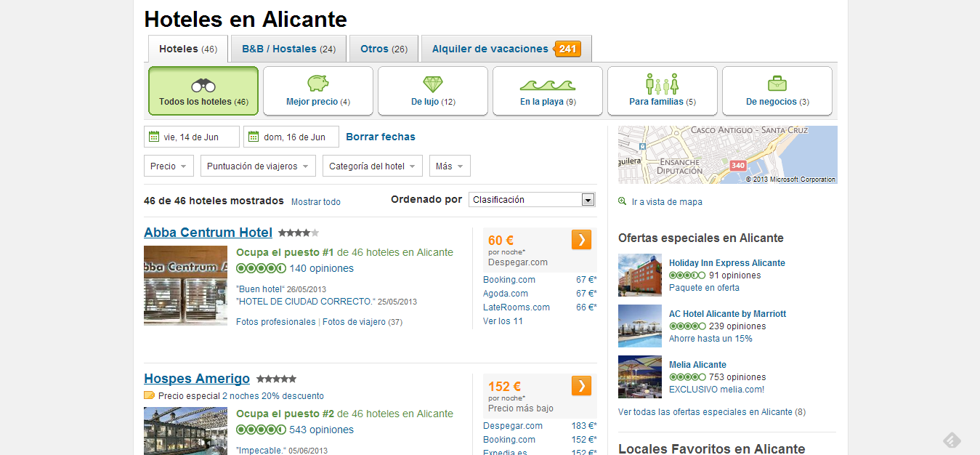Open the 'Abba Centrum Hotel' title link
This screenshot has height=455, width=980.
coord(208,233)
